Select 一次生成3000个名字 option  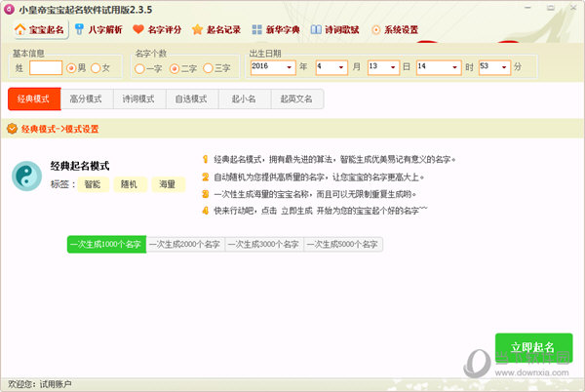[x=264, y=245]
